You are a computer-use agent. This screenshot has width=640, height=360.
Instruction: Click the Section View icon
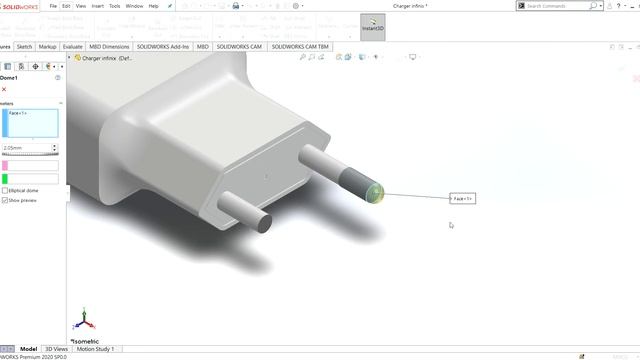point(339,57)
